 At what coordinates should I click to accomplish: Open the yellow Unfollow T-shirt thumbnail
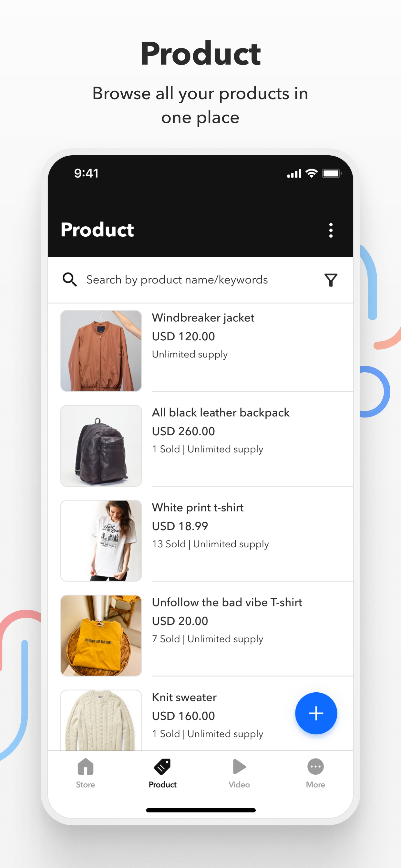101,635
